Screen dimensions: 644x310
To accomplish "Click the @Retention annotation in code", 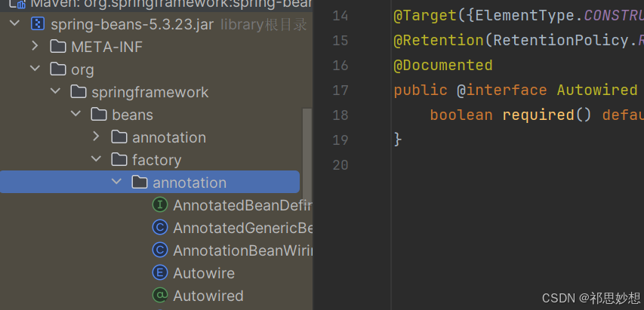I will pos(439,40).
